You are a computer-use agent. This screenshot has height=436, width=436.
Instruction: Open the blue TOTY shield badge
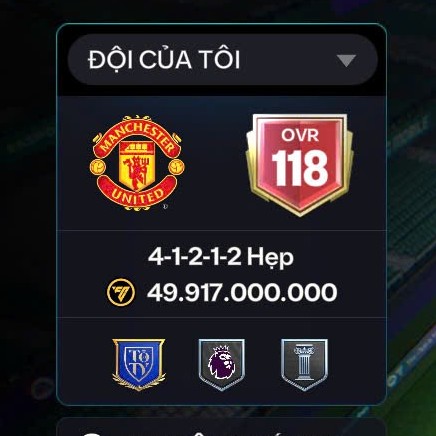click(x=139, y=364)
